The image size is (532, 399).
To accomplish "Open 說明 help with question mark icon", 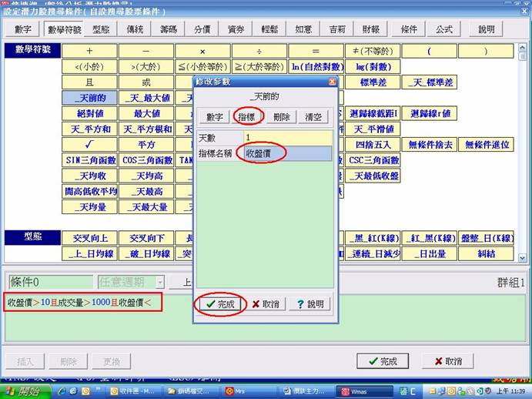I will (x=309, y=304).
